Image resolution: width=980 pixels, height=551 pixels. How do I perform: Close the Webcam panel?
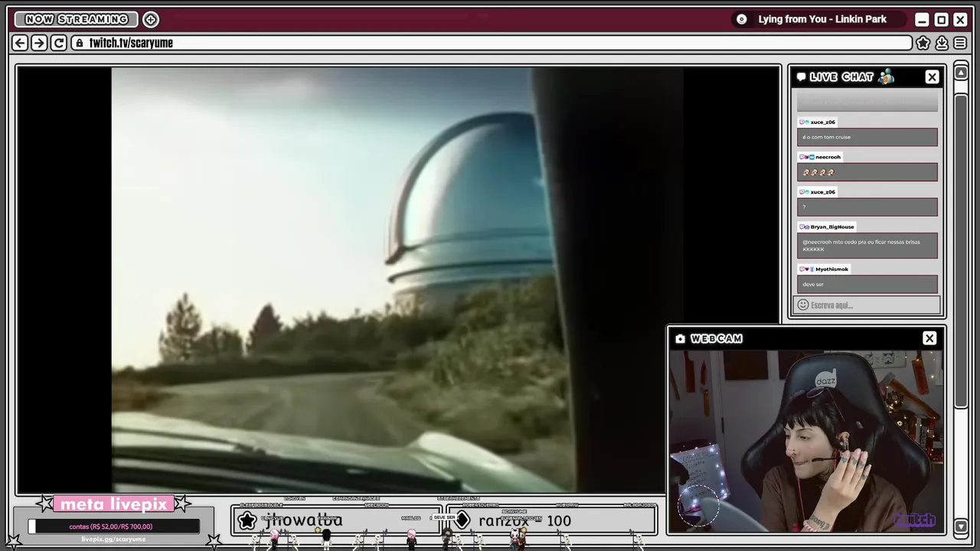(929, 338)
